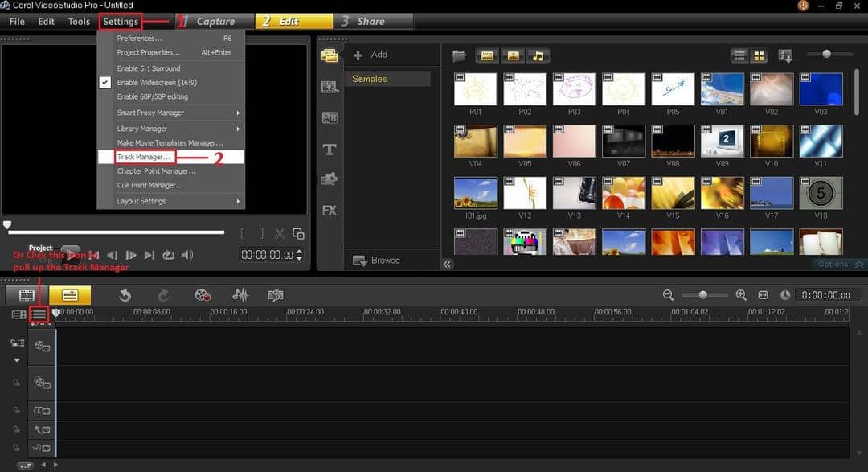Select the V18 sample thumbnail
The width and height of the screenshot is (868, 472).
pos(821,194)
